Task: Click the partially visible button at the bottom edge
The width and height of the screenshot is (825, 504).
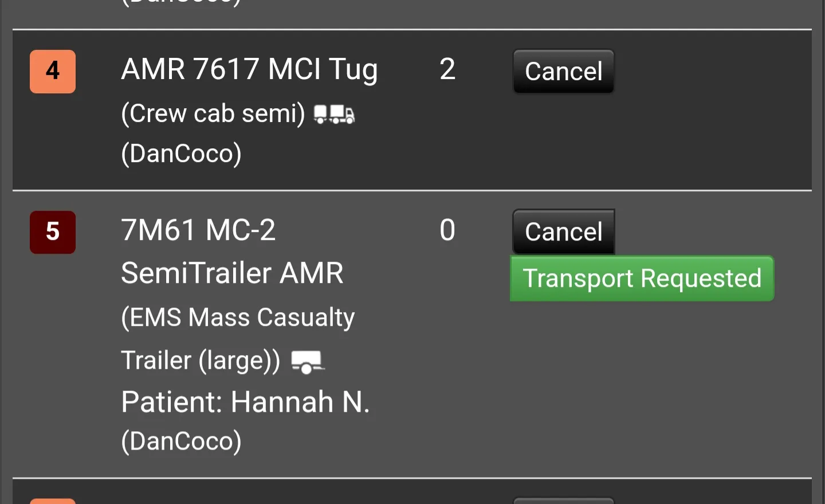Action: coord(564,501)
